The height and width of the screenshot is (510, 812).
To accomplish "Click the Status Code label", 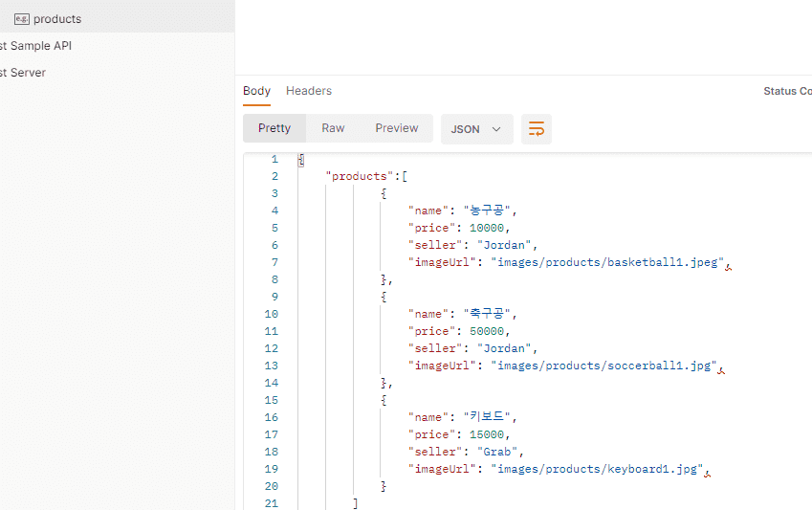I will [788, 91].
